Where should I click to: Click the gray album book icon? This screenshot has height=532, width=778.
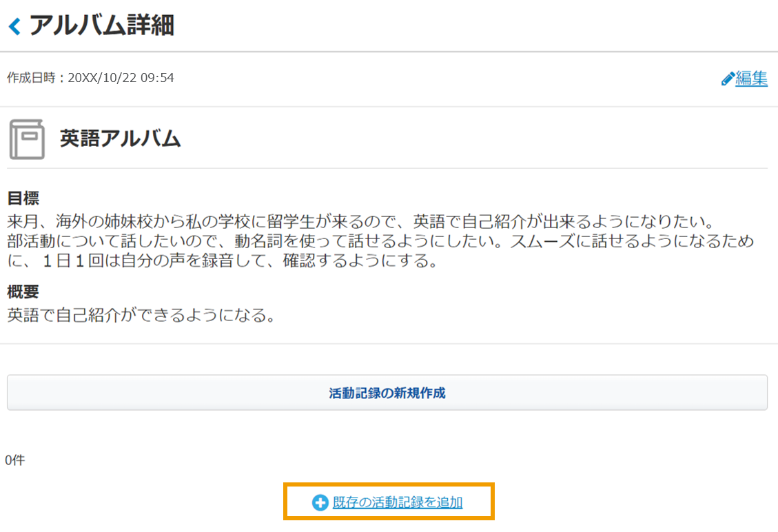[x=27, y=139]
